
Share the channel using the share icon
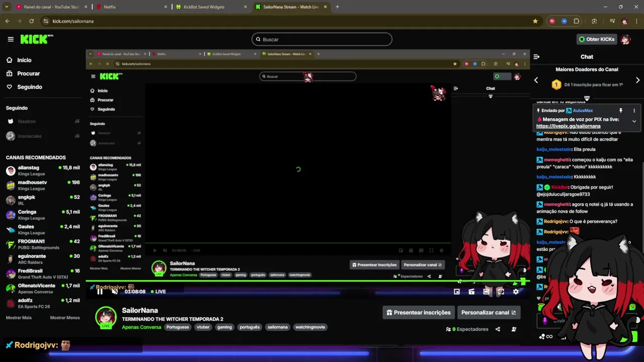pos(498,329)
